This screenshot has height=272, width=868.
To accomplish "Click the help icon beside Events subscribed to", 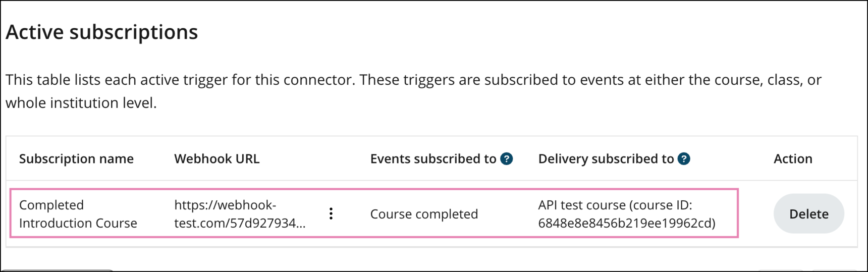I will [x=506, y=159].
